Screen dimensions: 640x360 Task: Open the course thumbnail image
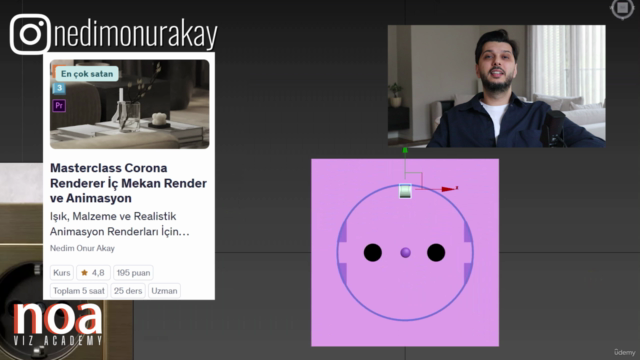click(129, 104)
